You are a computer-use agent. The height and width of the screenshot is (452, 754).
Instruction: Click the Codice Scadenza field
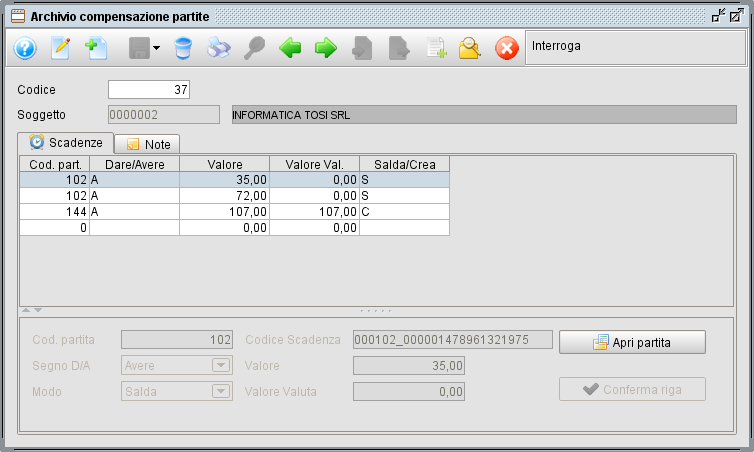[x=452, y=339]
